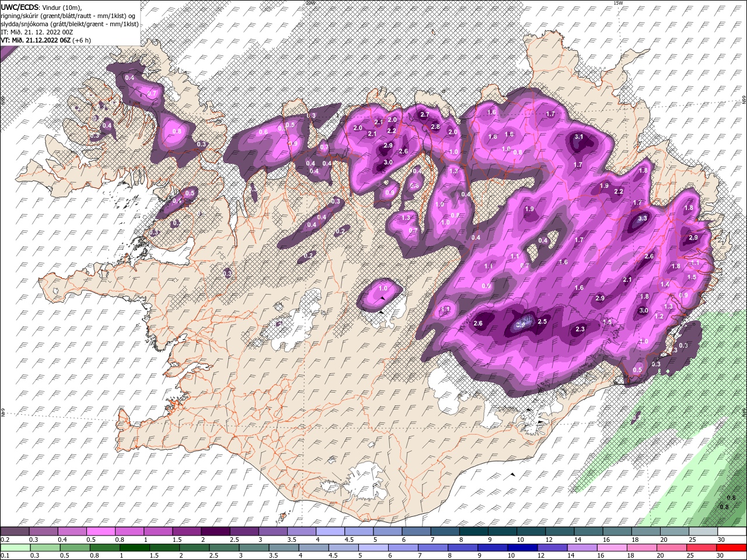Pick the dusky purple swatch labeled 0.2, top legend

(x=15, y=531)
